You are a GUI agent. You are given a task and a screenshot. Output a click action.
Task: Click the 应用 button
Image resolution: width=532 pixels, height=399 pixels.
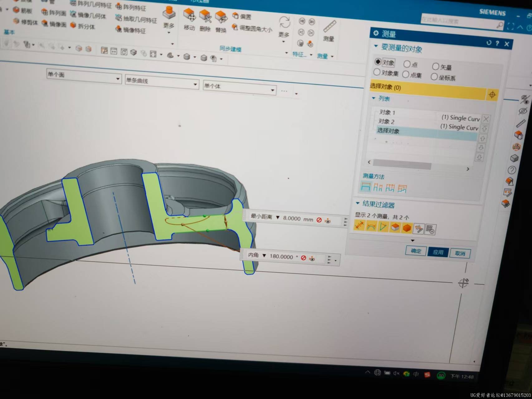coord(438,252)
